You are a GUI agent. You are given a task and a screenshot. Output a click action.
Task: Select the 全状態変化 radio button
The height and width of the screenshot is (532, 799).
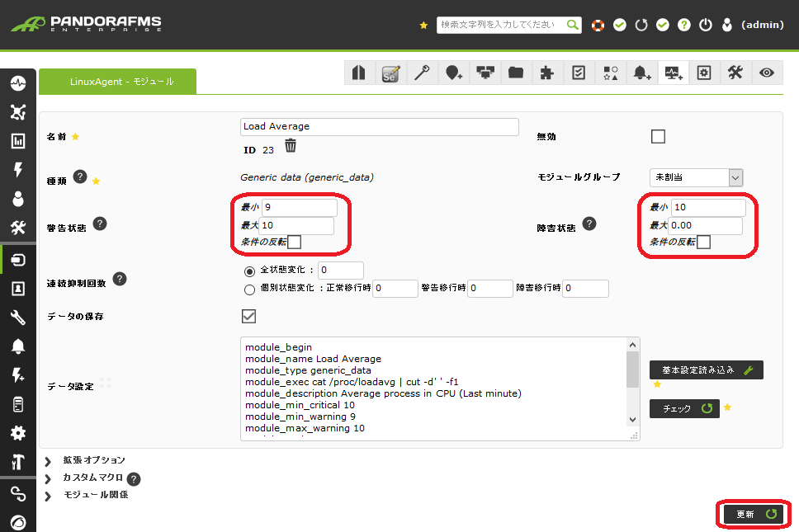[x=249, y=271]
